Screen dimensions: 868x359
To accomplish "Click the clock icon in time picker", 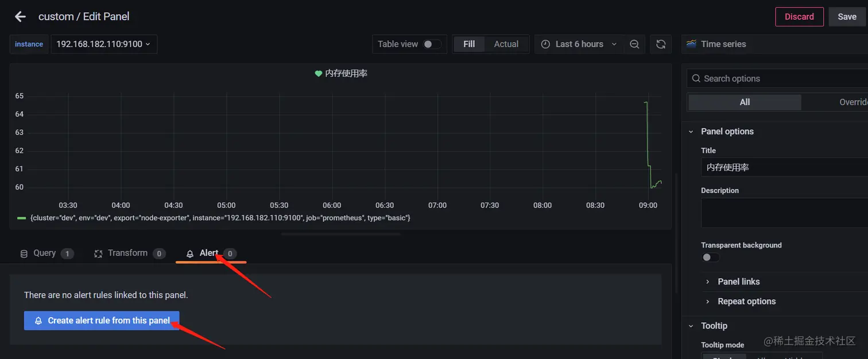I will tap(545, 44).
